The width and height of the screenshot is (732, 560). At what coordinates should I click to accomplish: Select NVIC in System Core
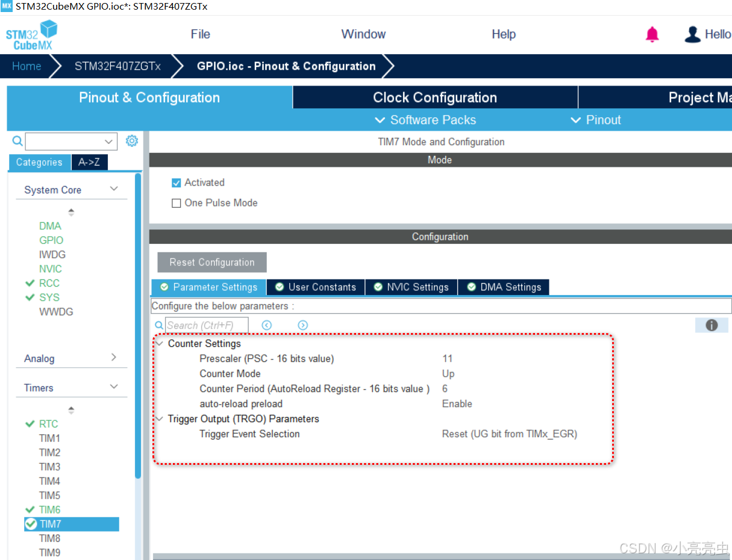pos(51,269)
